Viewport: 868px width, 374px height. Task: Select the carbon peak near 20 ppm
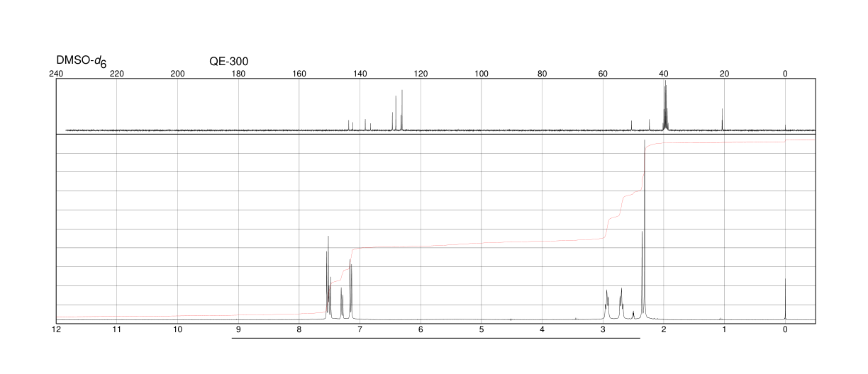coord(722,120)
